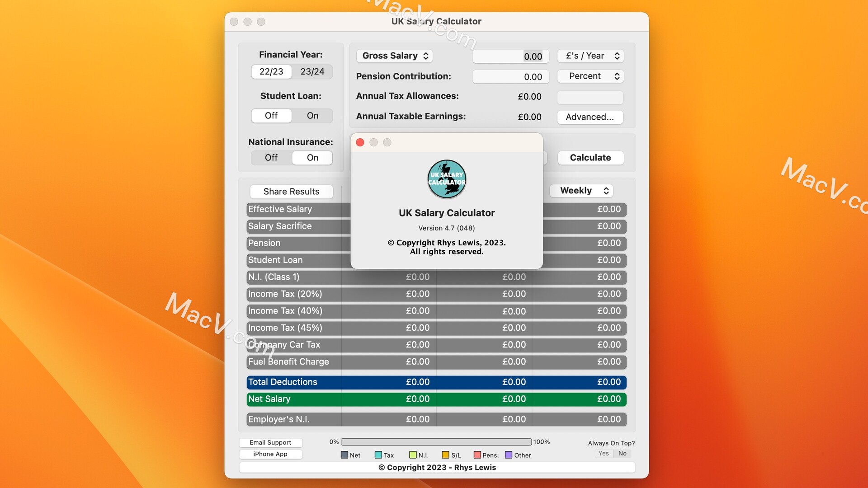868x488 pixels.
Task: Click Annual Tax Allowances value £0.00
Action: (529, 97)
